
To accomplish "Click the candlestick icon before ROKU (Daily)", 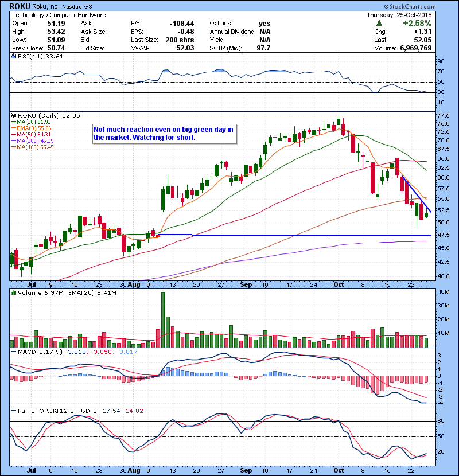I will click(x=13, y=115).
